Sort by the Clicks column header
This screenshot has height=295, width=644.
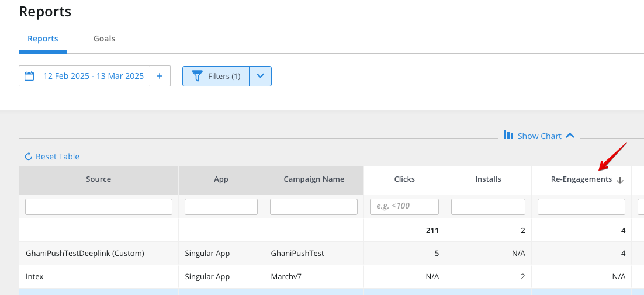point(404,179)
